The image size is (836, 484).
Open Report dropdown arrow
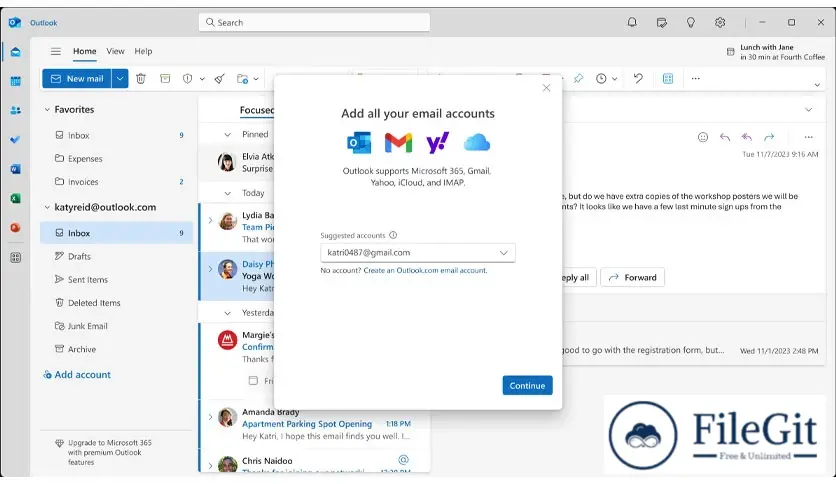202,79
